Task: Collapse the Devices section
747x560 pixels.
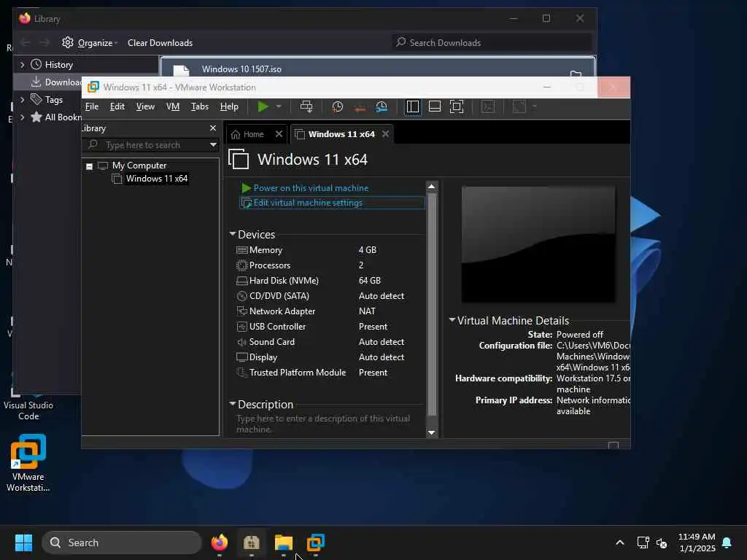Action: point(233,234)
